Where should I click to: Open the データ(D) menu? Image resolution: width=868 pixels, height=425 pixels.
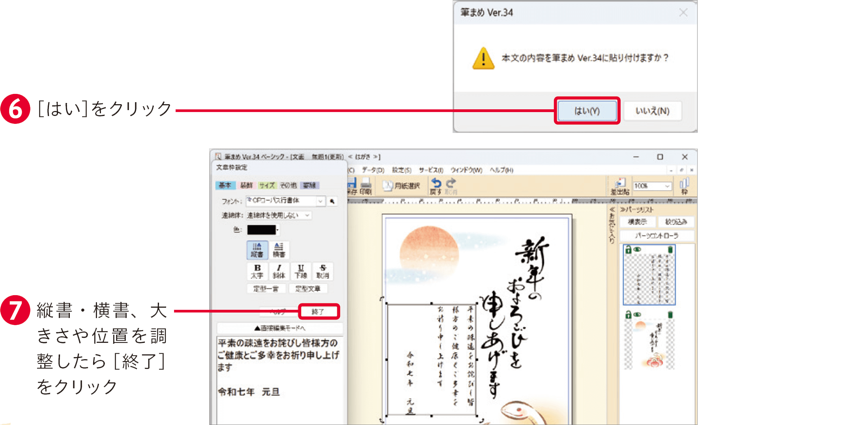373,170
